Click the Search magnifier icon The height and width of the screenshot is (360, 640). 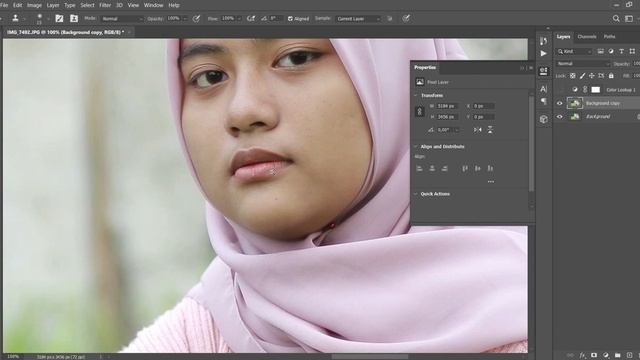tap(616, 19)
